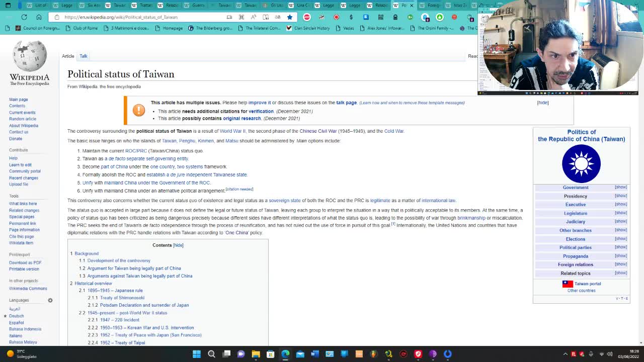Switch to 'Six Ass' browser tab
Viewport: 644px width, 362px height.
[89, 5]
